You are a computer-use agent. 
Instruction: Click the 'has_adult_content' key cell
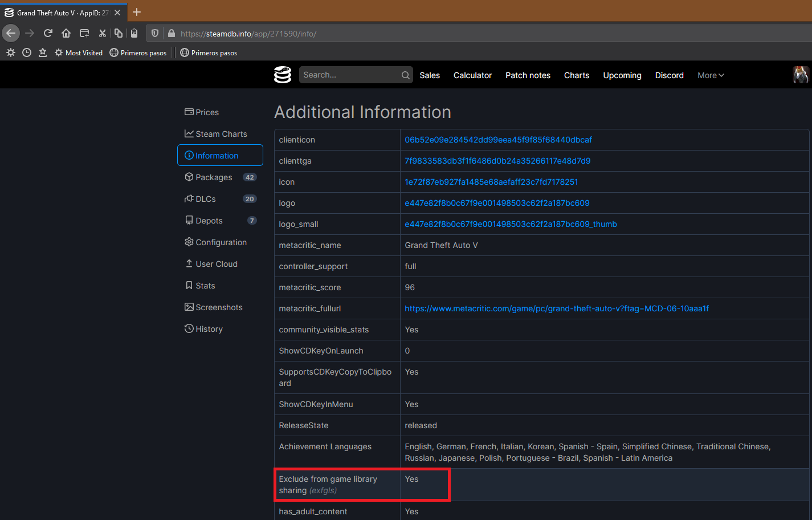pyautogui.click(x=337, y=511)
